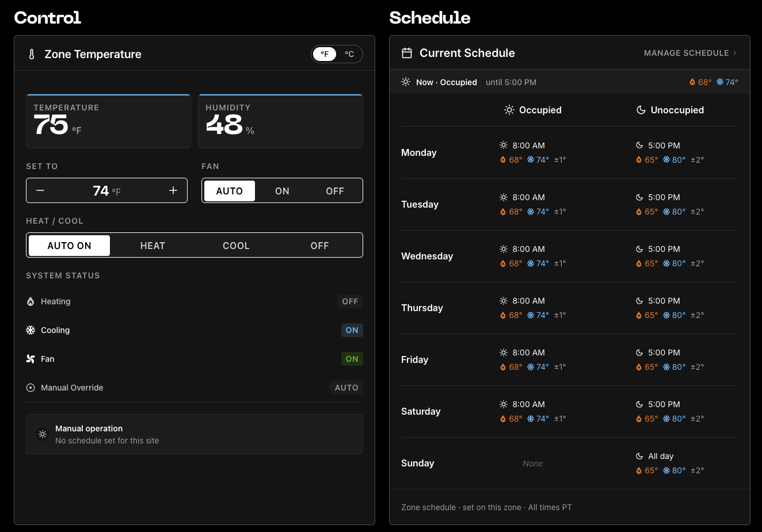762x532 pixels.
Task: Click the Manual operation notice card
Action: tap(195, 434)
